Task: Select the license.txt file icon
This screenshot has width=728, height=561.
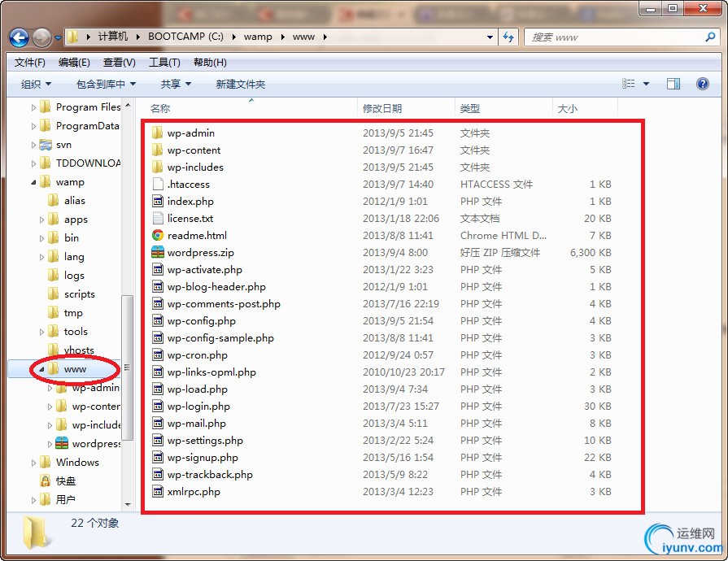Action: tap(158, 218)
